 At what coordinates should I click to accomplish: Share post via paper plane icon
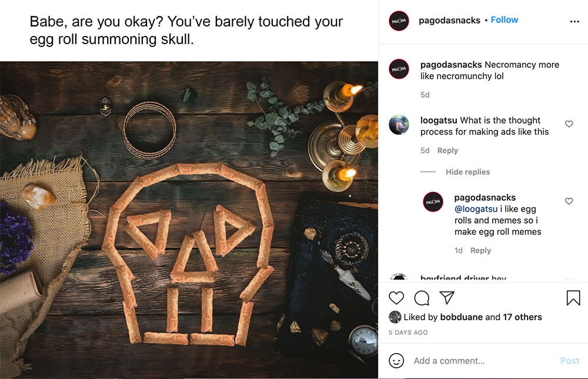(x=447, y=298)
